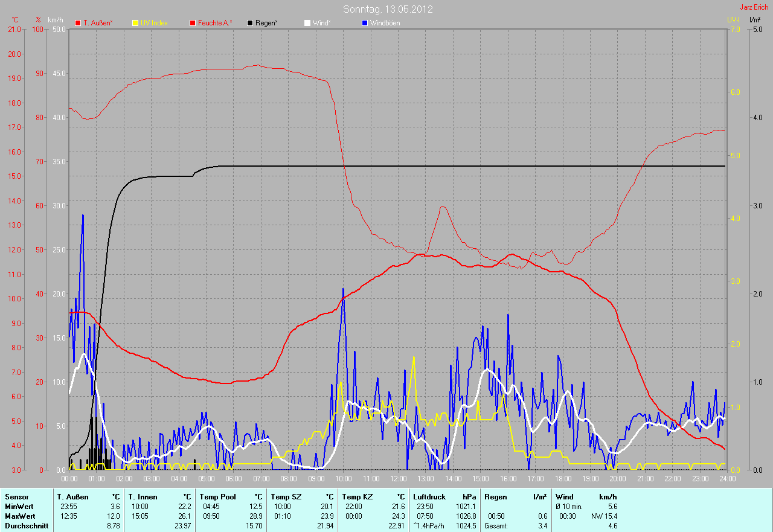Click the 'Luftdruck' column header
Image resolution: width=773 pixels, height=532 pixels.
[429, 496]
